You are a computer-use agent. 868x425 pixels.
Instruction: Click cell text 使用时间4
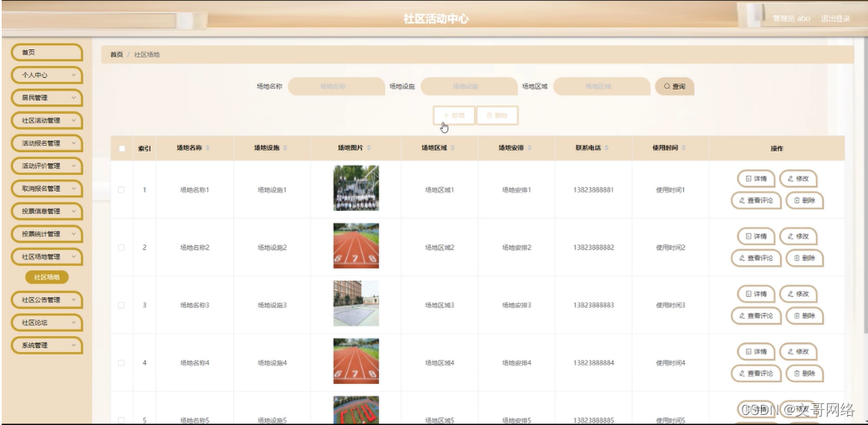(x=671, y=363)
